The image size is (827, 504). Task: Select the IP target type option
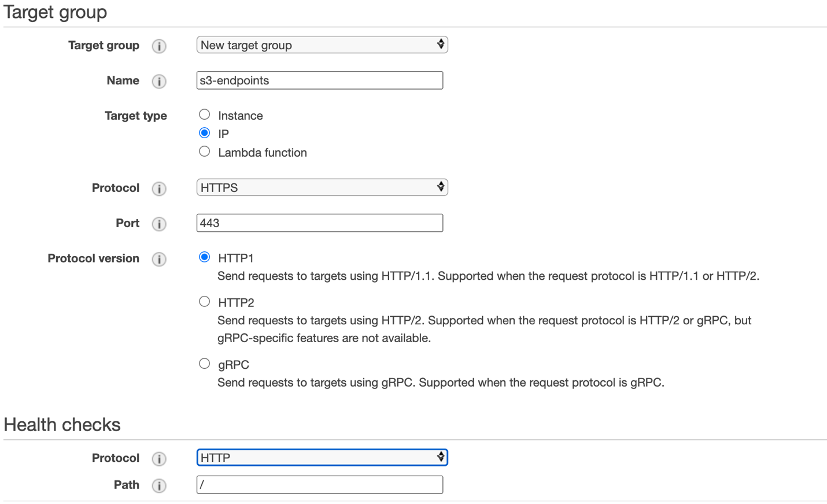coord(204,132)
